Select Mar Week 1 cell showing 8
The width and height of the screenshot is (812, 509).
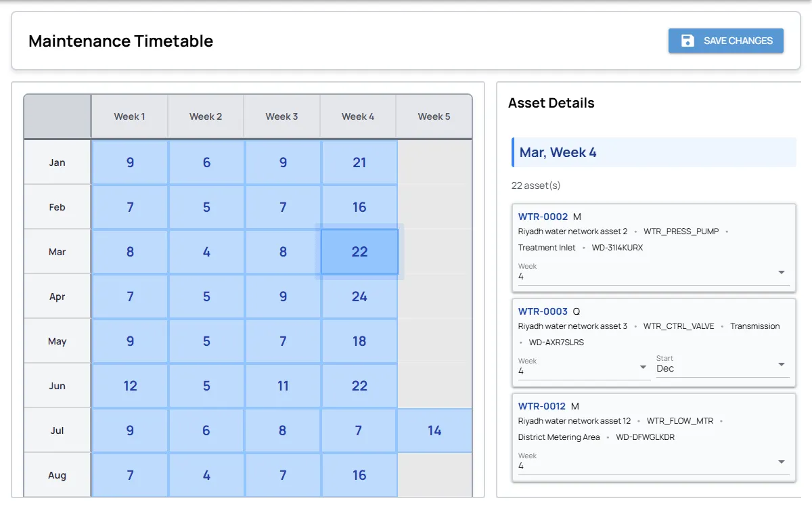(130, 252)
